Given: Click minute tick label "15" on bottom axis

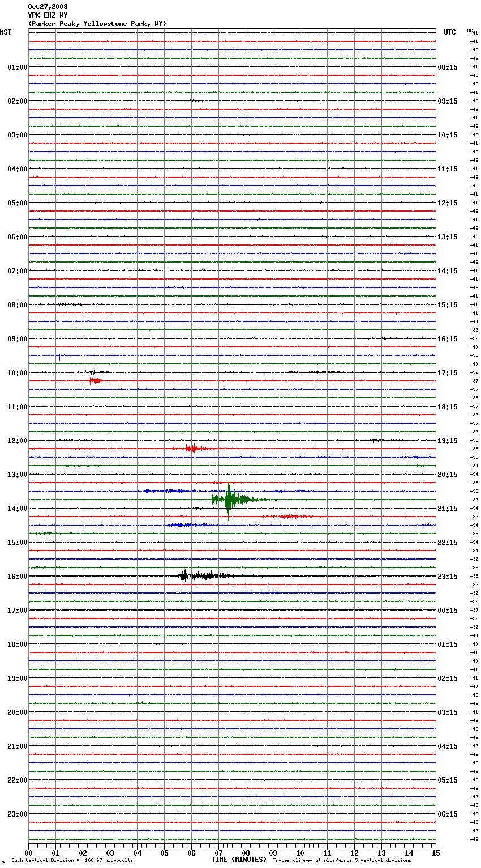Looking at the screenshot, I should (436, 853).
